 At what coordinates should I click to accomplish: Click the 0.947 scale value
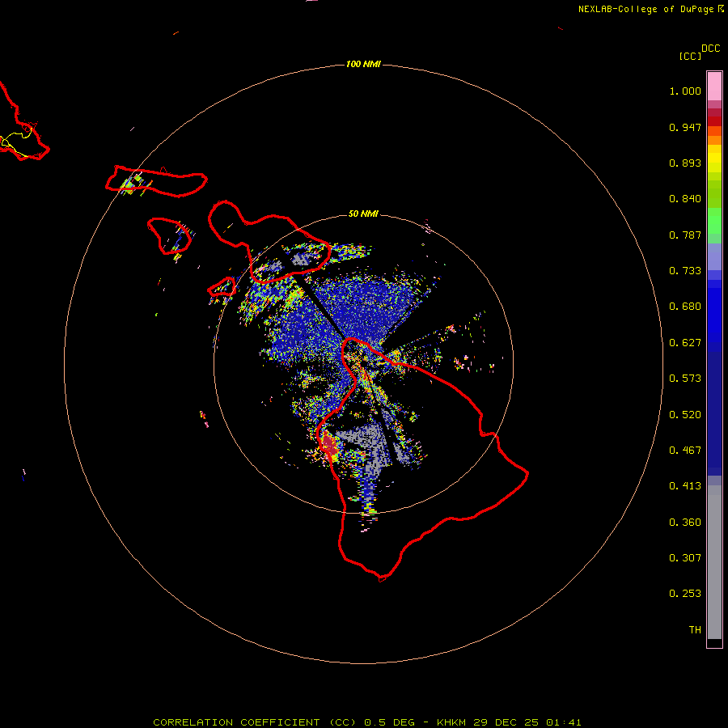click(685, 127)
